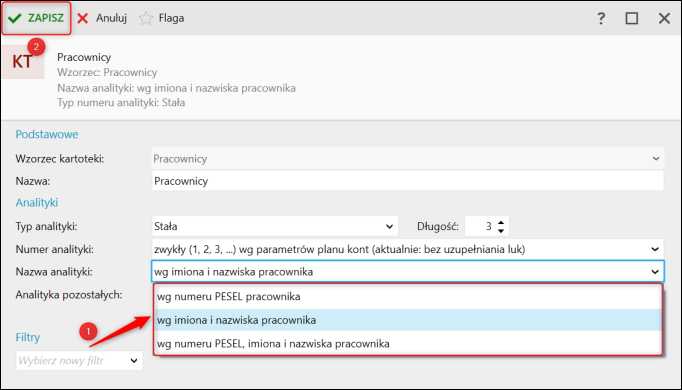This screenshot has width=682, height=390.
Task: Click the Anuluj button label
Action: (111, 18)
